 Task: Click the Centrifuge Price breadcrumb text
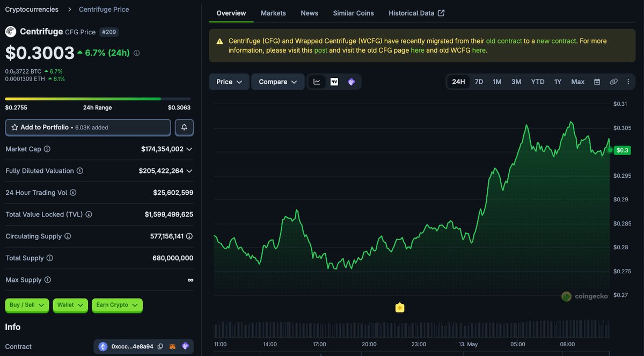coord(104,9)
